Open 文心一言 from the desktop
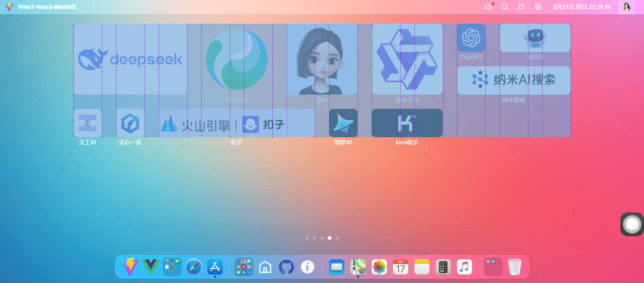Viewport: 644px width, 283px height. [130, 123]
